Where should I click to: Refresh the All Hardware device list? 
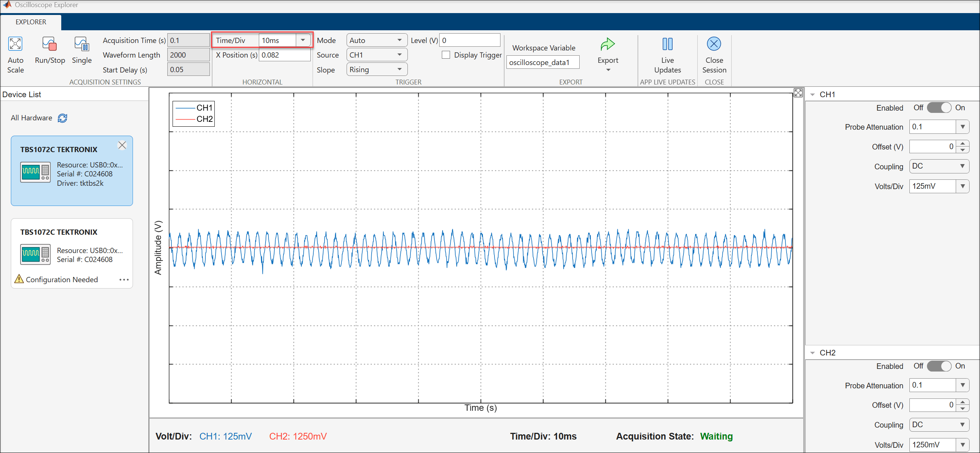coord(62,118)
